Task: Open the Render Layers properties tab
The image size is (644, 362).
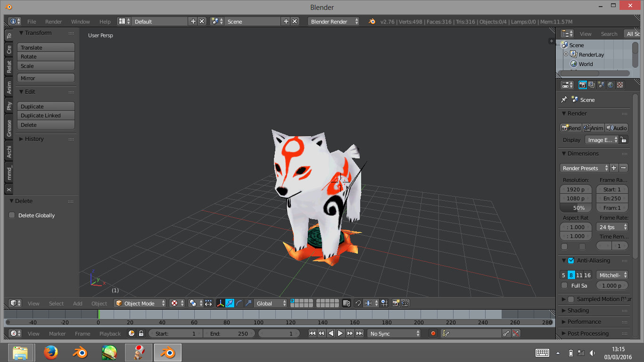Action: pos(592,85)
